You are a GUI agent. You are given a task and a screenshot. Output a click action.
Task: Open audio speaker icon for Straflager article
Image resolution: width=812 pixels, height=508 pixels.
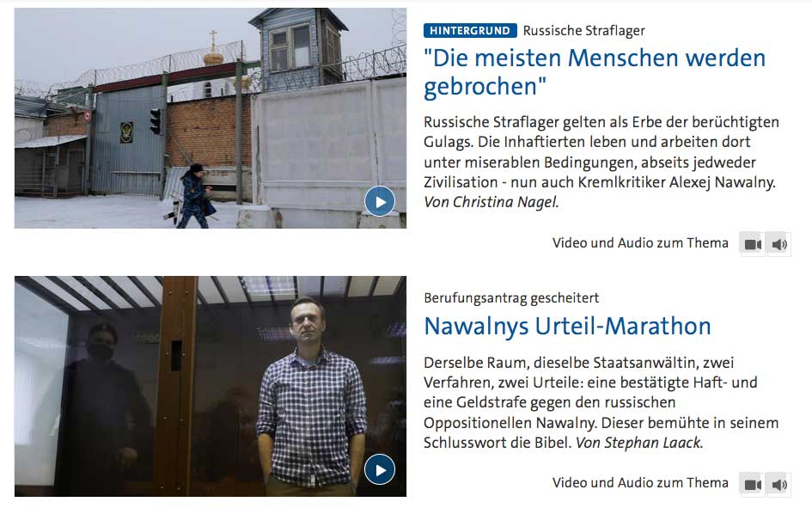(x=778, y=244)
